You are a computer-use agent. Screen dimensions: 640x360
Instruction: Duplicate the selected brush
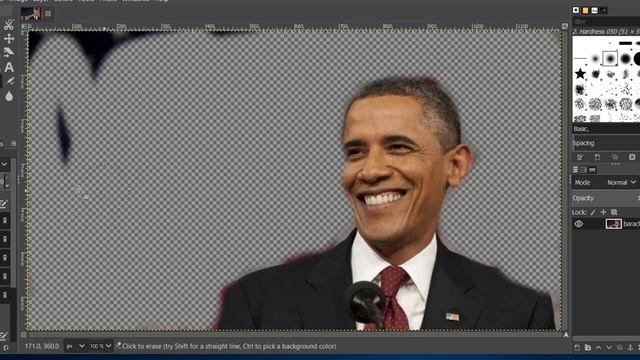point(615,157)
